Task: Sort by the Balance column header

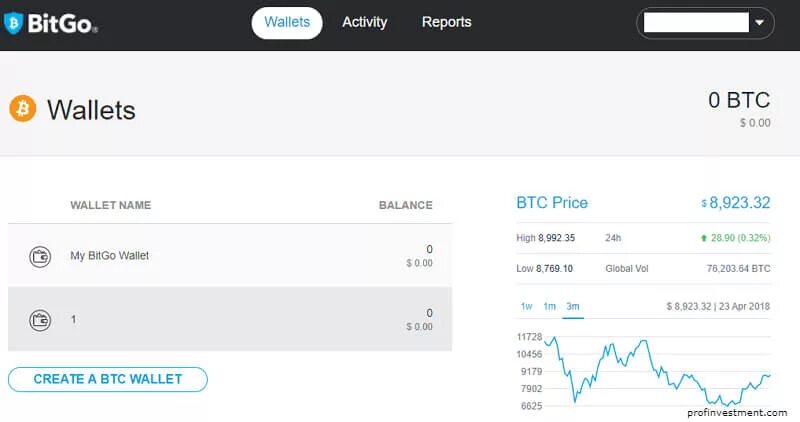Action: [405, 205]
